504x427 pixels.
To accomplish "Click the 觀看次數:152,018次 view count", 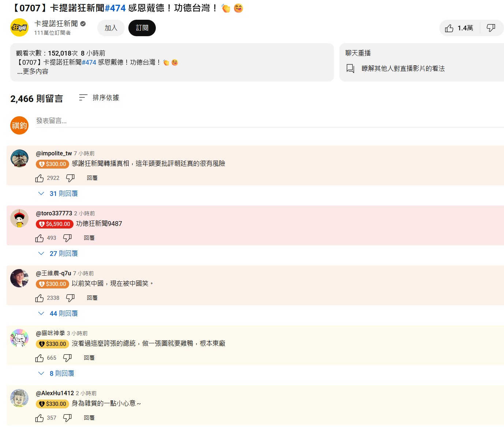I will pos(47,53).
